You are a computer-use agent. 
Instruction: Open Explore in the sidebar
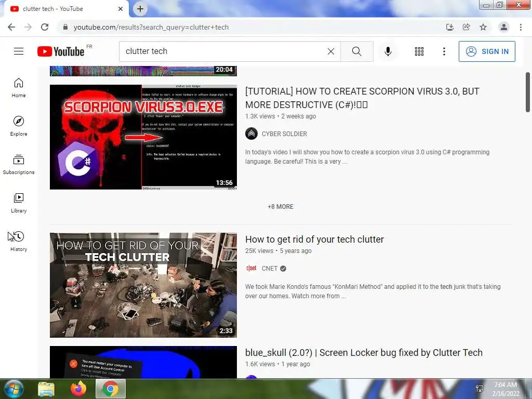[19, 126]
